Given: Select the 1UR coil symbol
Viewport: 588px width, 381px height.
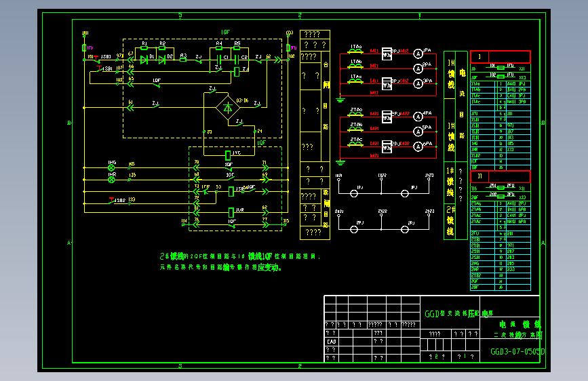Looking at the screenshot, I should point(231,213).
